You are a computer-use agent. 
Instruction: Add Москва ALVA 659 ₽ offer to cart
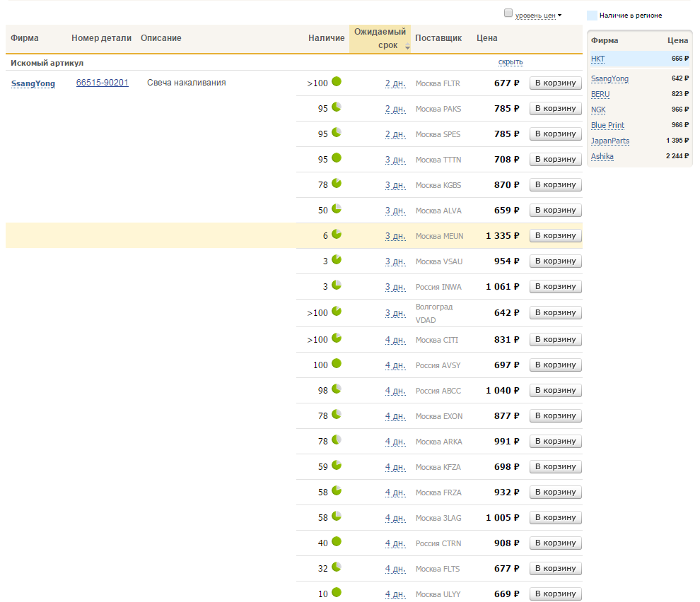[x=555, y=210]
